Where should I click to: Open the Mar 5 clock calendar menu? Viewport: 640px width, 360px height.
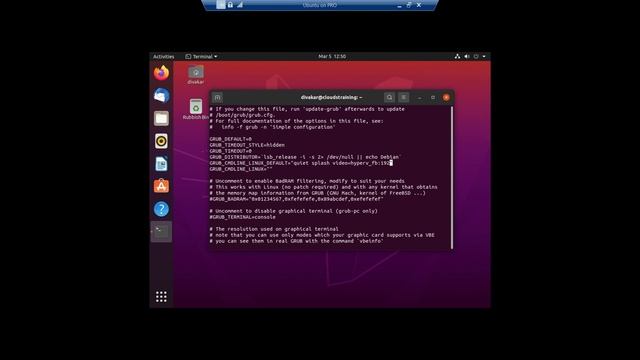point(332,56)
